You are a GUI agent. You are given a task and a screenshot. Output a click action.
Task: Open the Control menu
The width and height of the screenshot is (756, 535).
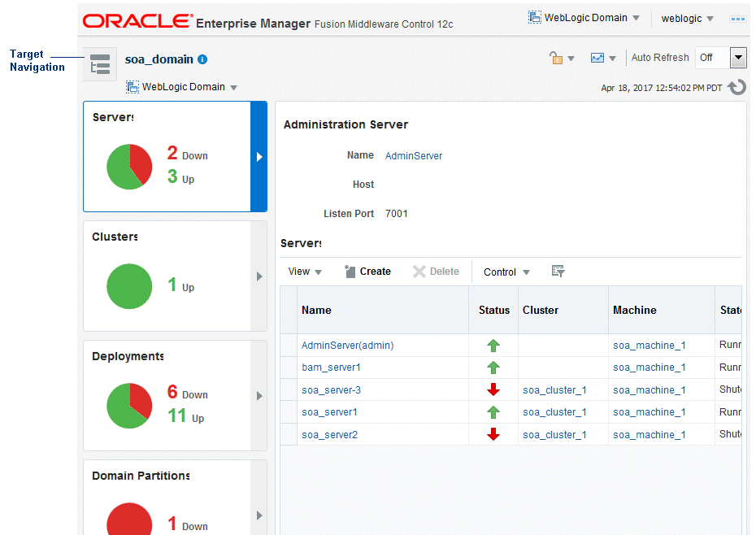click(506, 272)
